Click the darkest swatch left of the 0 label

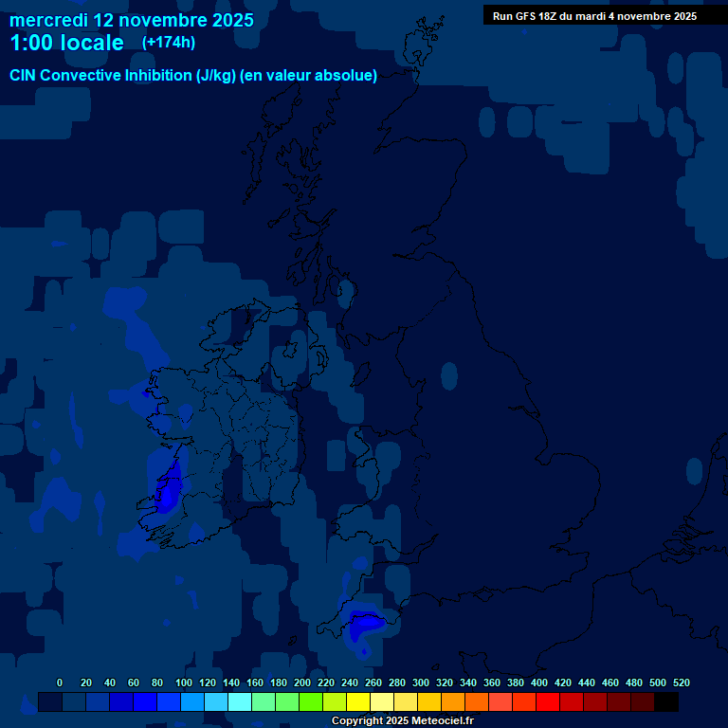tap(50, 701)
